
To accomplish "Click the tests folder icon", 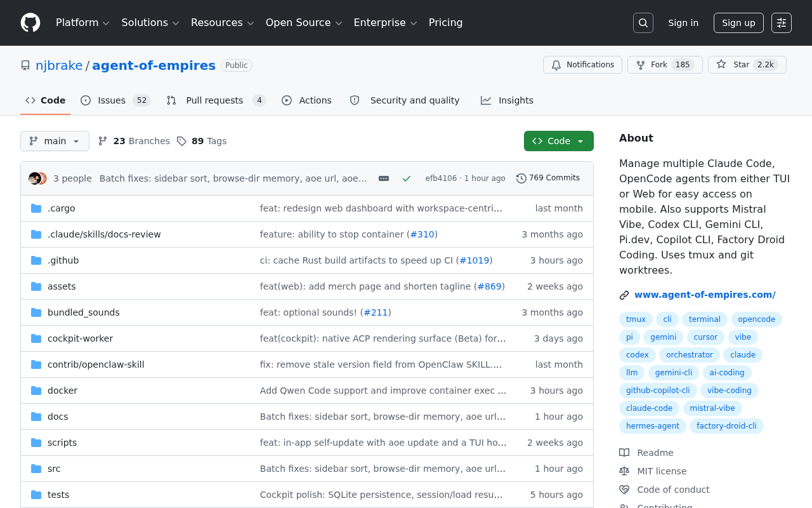I will pyautogui.click(x=36, y=495).
